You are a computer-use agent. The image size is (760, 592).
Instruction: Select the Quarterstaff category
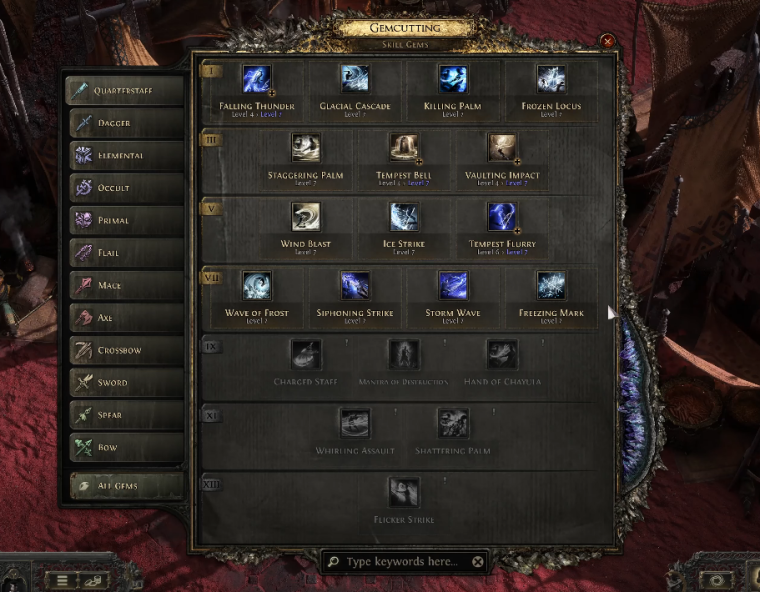(x=125, y=90)
